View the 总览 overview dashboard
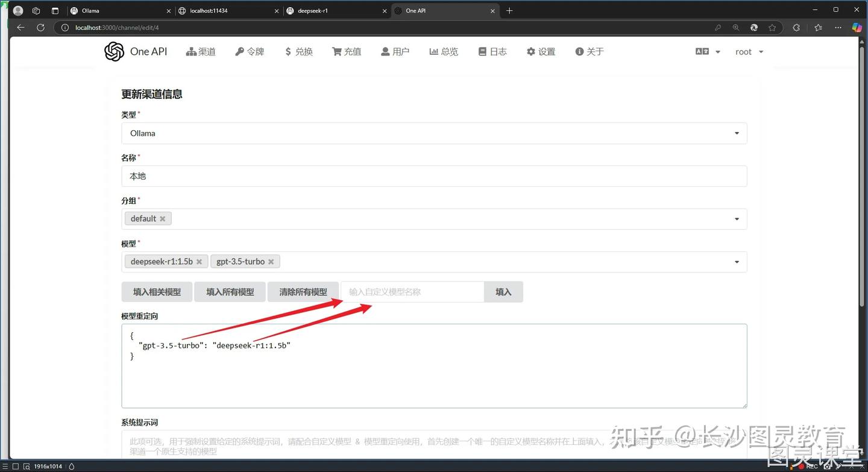This screenshot has height=472, width=868. [444, 51]
